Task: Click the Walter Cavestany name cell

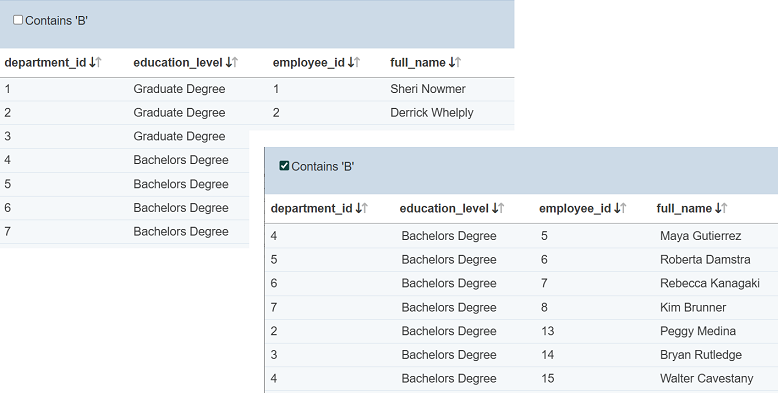Action: pyautogui.click(x=707, y=379)
